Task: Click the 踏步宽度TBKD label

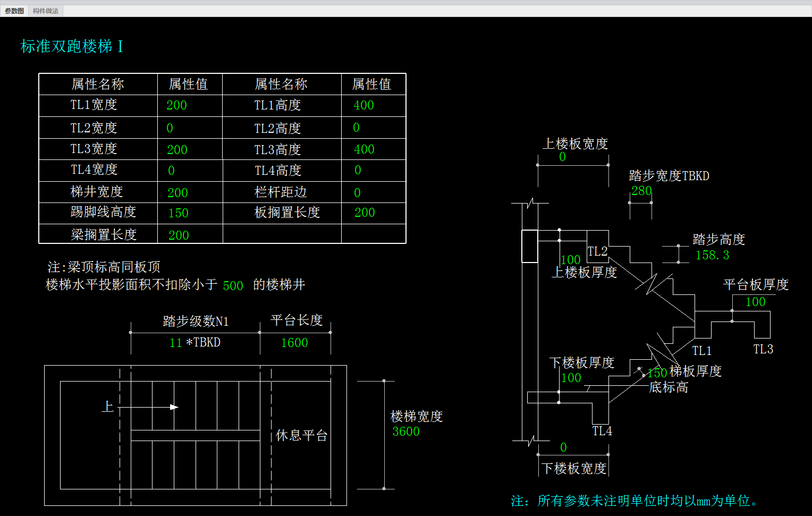Action: 669,175
